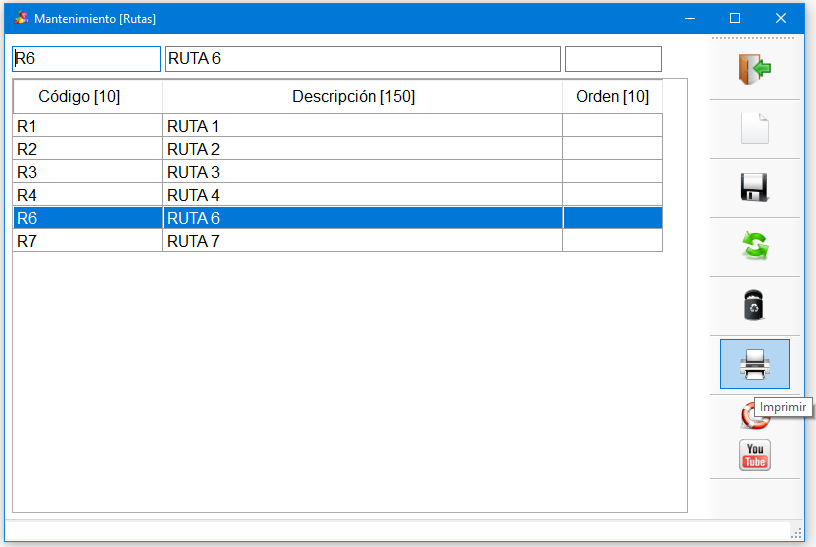The width and height of the screenshot is (816, 547).
Task: Create a new blank record
Action: pyautogui.click(x=755, y=128)
